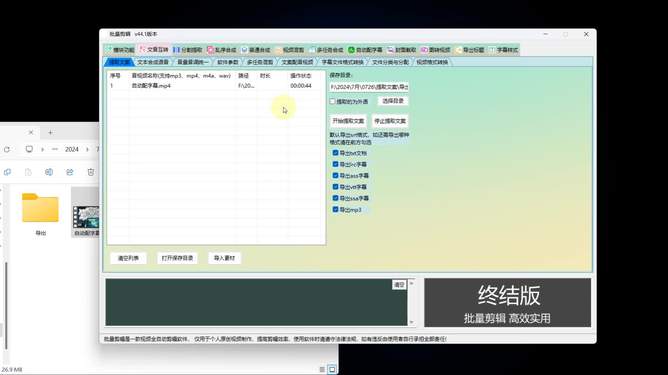Click the delete trash icon in Explorer
This screenshot has height=375, width=668.
pos(91,172)
